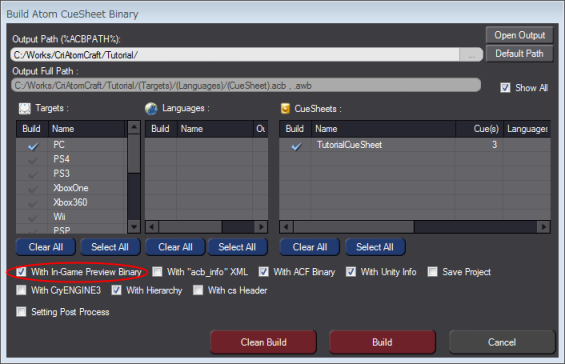Click Clear All under Languages
The width and height of the screenshot is (565, 364).
tap(175, 247)
